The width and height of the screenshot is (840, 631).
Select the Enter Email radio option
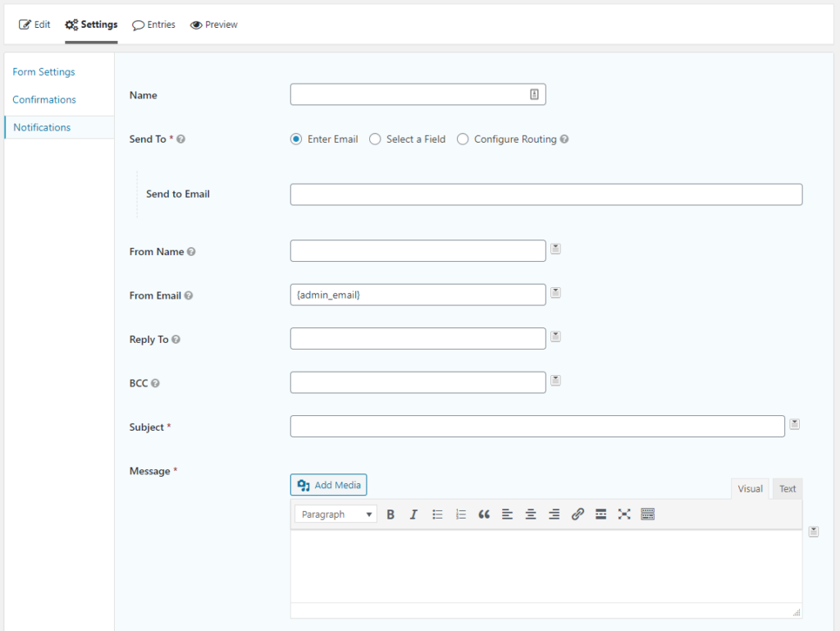coord(296,139)
